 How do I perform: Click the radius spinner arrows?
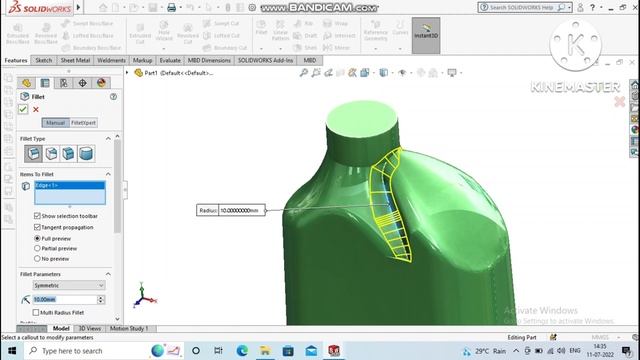point(101,300)
